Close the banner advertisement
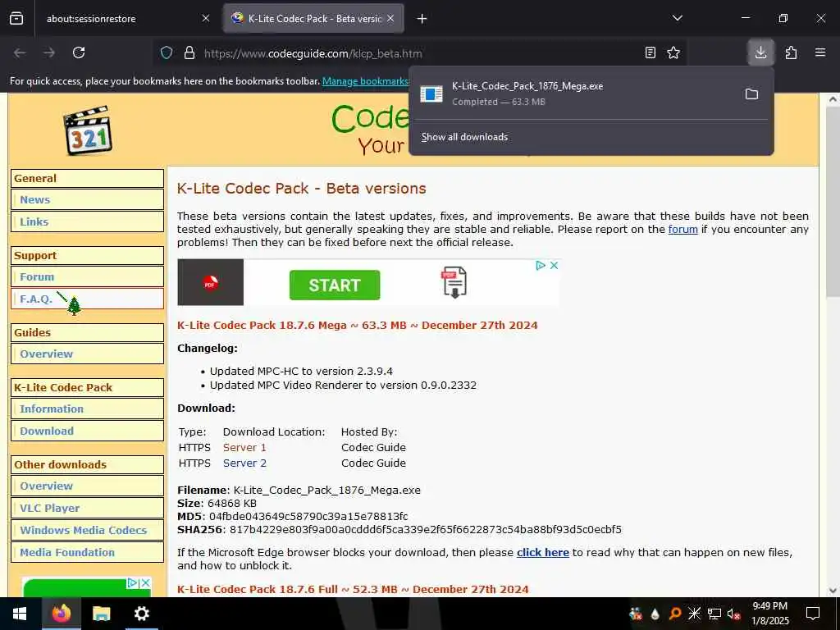 (x=554, y=265)
